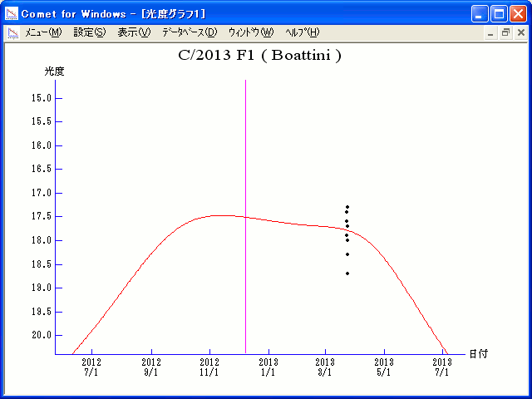The width and height of the screenshot is (532, 399).
Task: Click the 16.5 magnitude tick label
Action: tap(42, 169)
